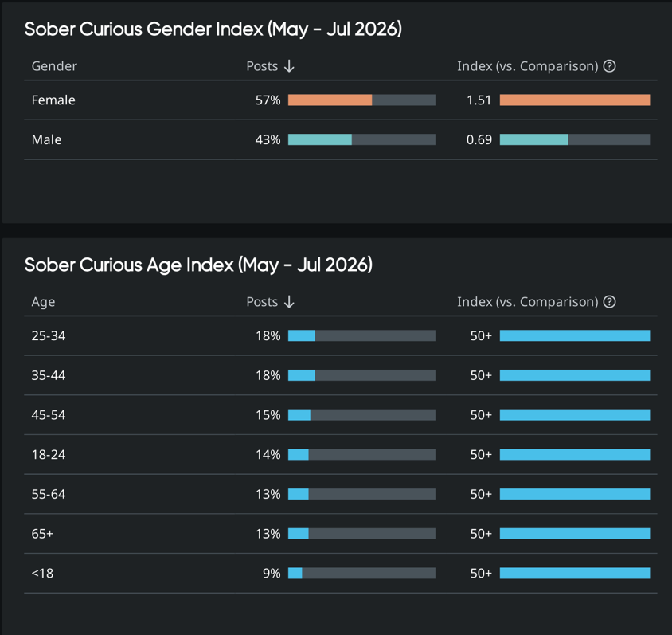The image size is (672, 635).
Task: Select the 18-24 age row label
Action: pyautogui.click(x=49, y=454)
